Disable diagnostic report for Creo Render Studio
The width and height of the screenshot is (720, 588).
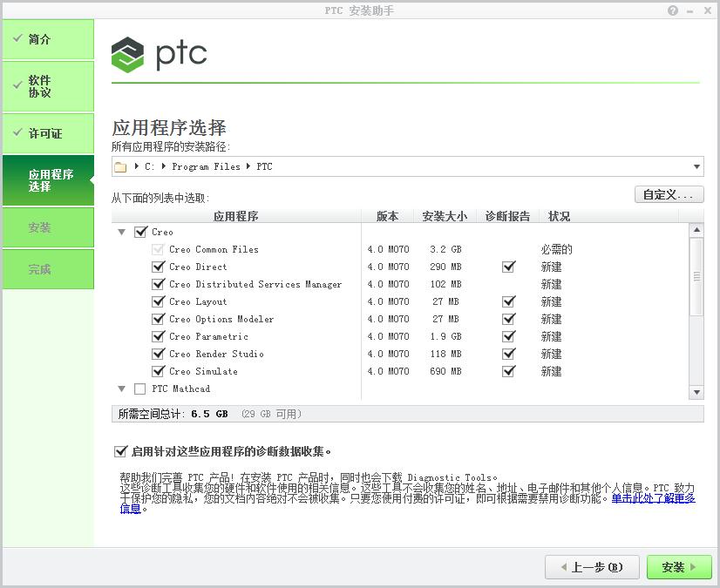508,354
